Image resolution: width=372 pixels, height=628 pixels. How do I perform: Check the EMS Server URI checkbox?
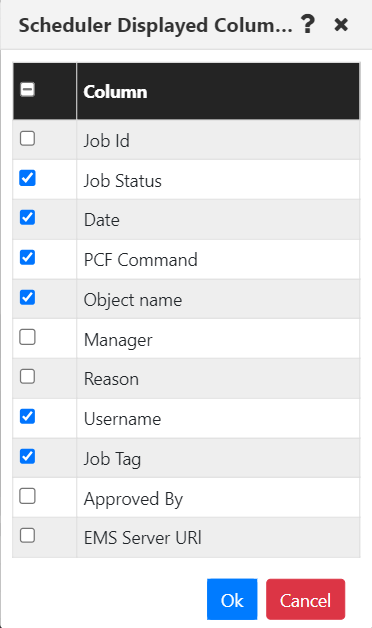pos(27,536)
